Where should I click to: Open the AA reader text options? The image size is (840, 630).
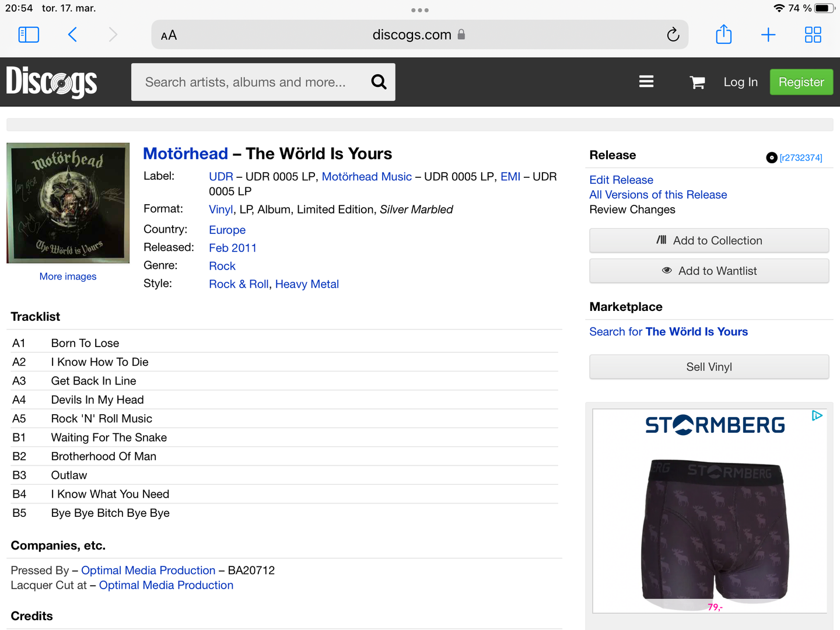(169, 36)
